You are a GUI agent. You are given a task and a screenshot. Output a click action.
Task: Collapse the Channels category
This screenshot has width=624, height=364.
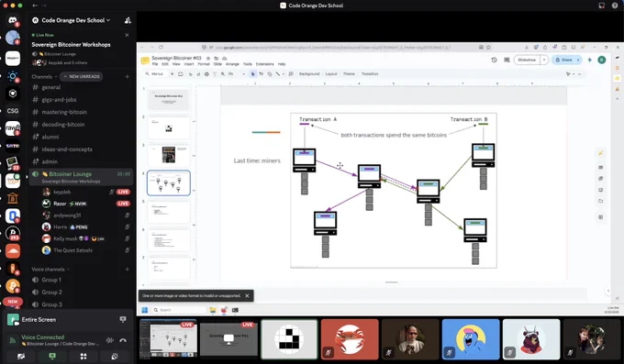click(x=44, y=76)
